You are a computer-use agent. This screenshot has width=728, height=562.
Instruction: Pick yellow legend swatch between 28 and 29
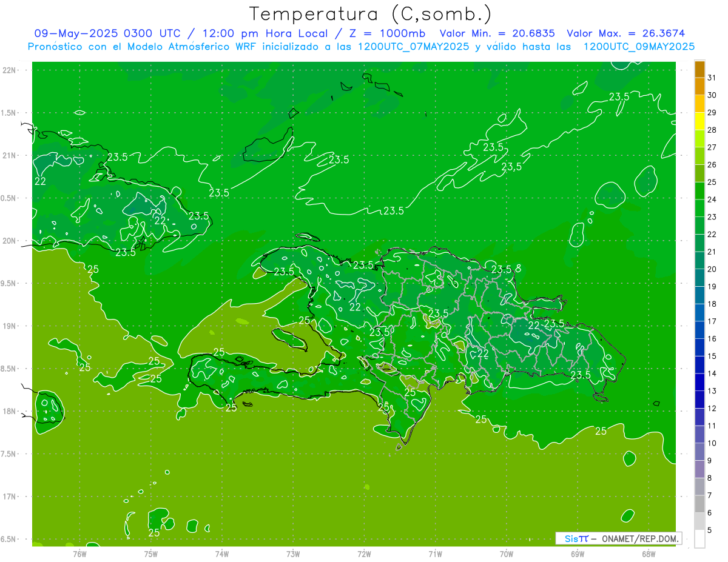[699, 121]
